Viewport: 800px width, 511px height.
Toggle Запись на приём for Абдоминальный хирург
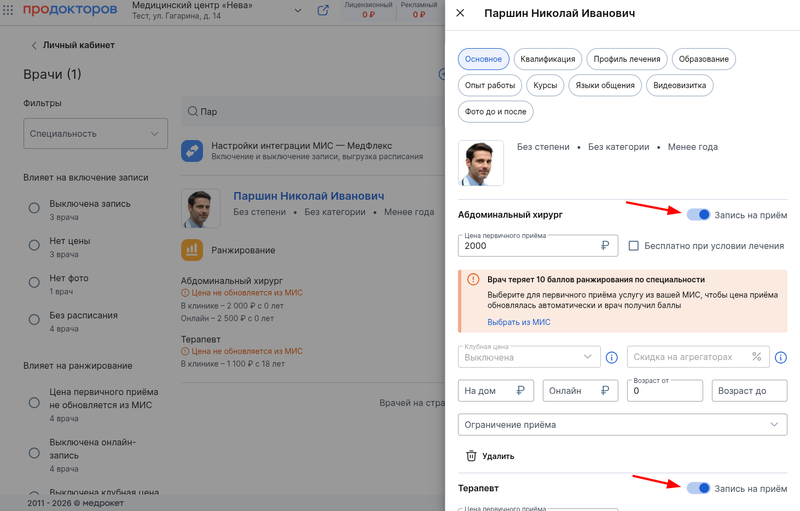[x=698, y=215]
